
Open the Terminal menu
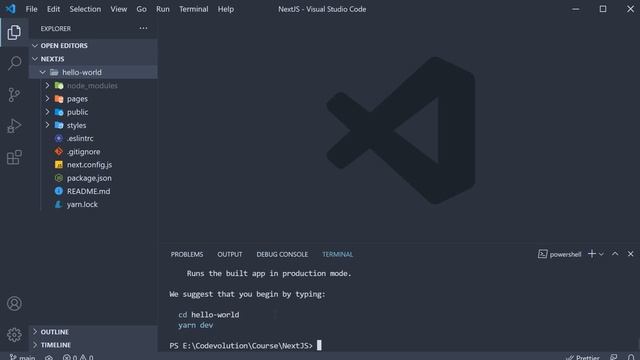(x=193, y=9)
